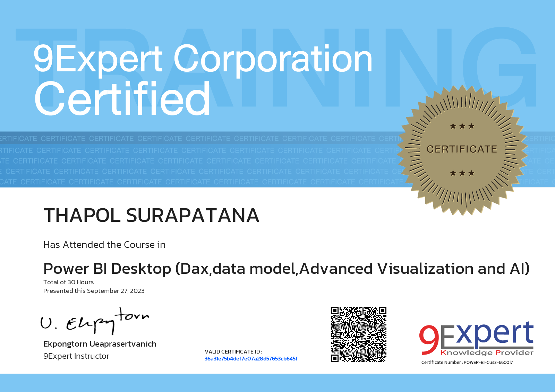Click the '9Expert Instructor' title text
The width and height of the screenshot is (555, 392).
[x=76, y=356]
